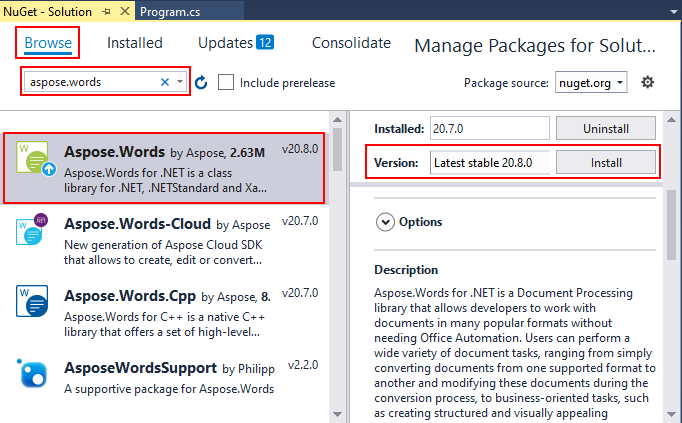Expand the search box history dropdown
This screenshot has height=423, width=682.
point(180,82)
